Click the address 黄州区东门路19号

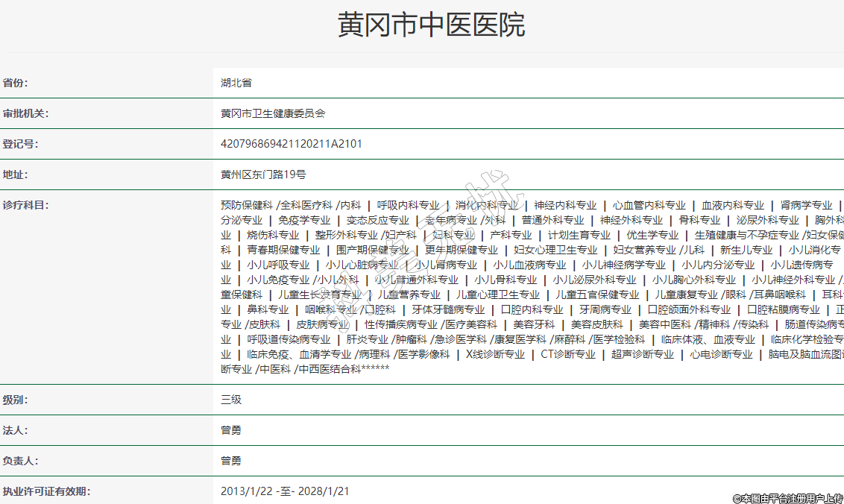click(263, 174)
